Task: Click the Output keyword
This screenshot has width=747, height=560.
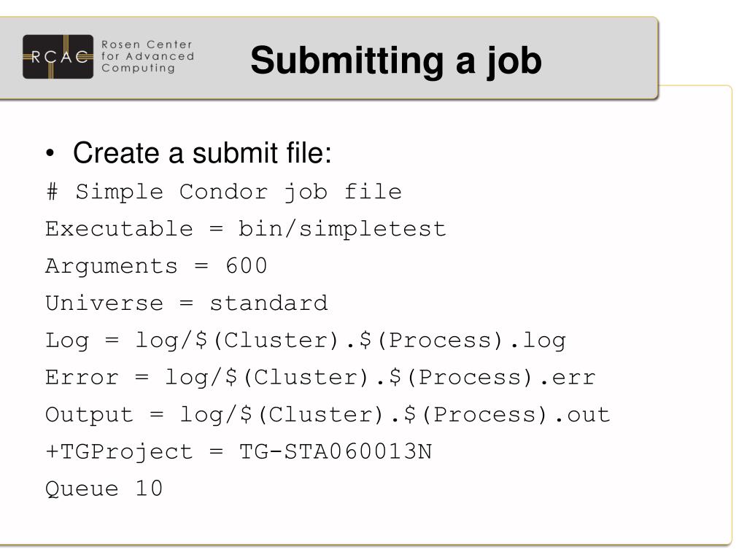Action: pyautogui.click(x=89, y=415)
